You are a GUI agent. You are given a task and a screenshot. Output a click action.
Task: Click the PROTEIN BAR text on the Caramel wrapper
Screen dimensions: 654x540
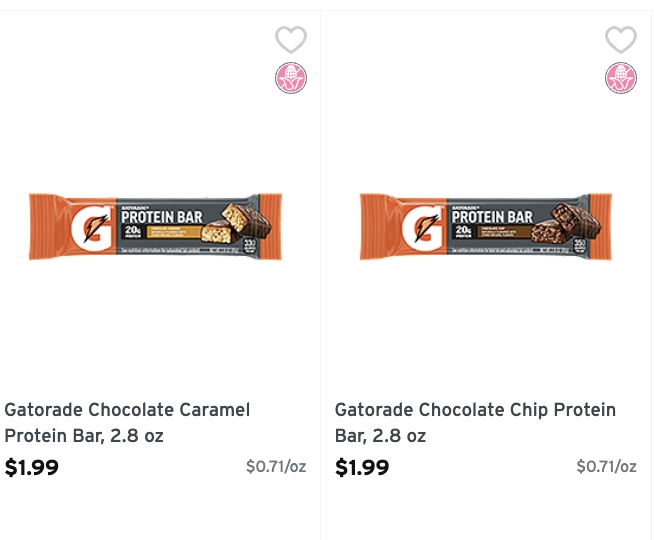coord(161,217)
